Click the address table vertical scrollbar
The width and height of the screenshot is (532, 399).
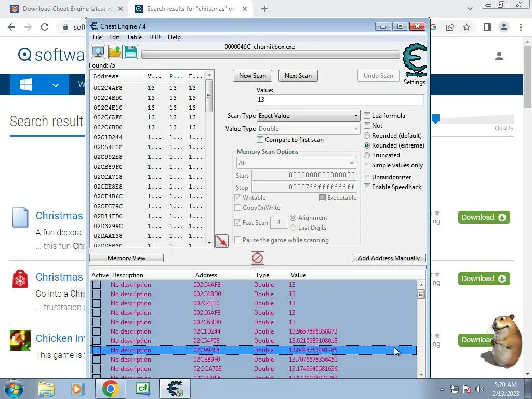pyautogui.click(x=421, y=329)
